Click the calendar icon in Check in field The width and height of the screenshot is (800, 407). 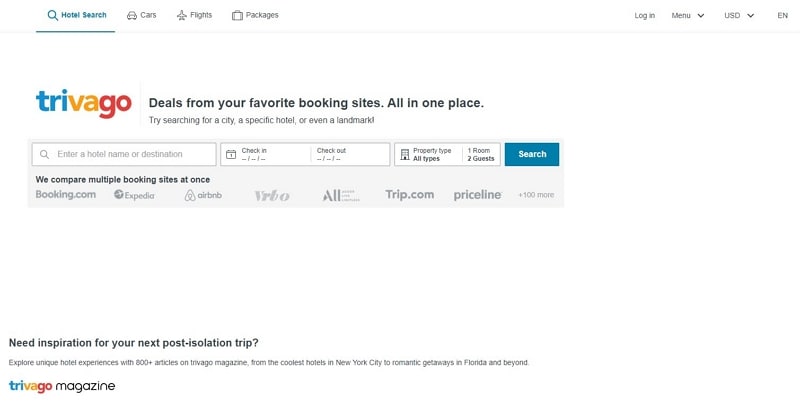click(230, 155)
